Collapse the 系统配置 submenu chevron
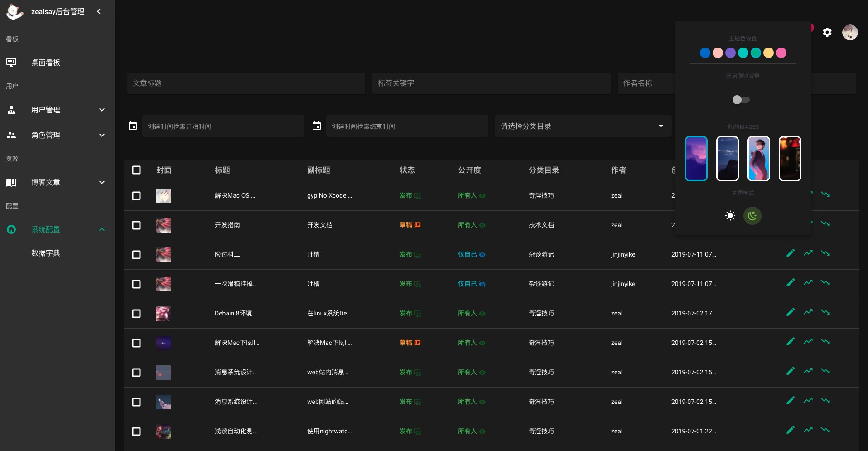The height and width of the screenshot is (451, 868). pos(102,229)
